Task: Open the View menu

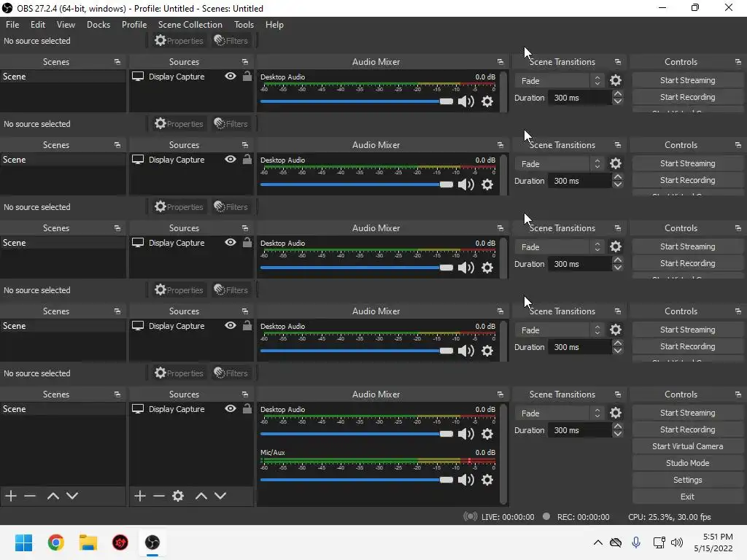Action: coord(66,25)
